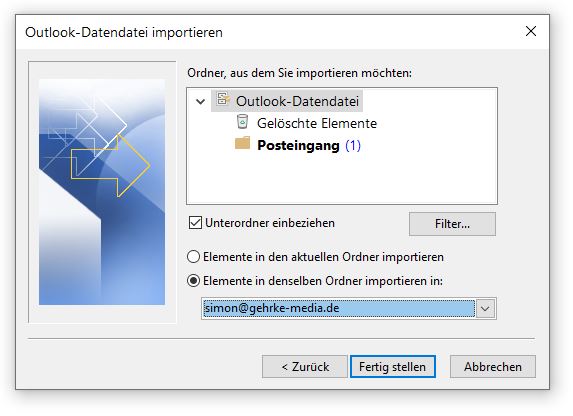Click the Posteingang unread count (1)
573x416 pixels.
[x=353, y=145]
